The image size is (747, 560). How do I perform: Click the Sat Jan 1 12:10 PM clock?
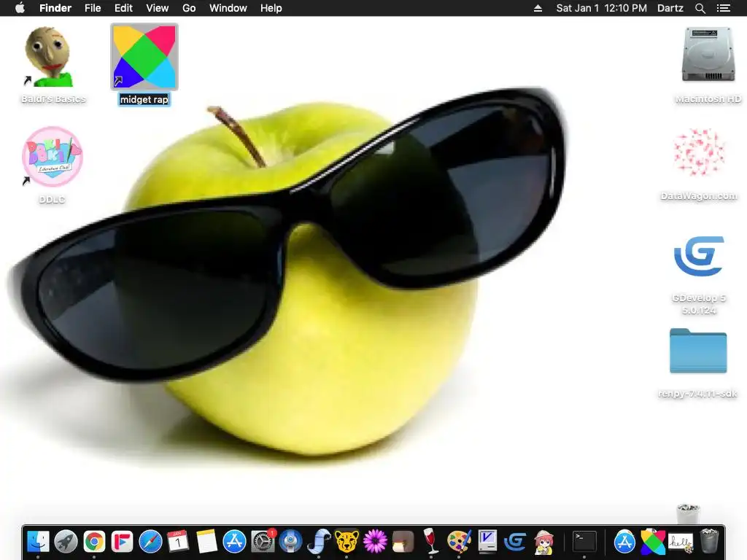602,8
